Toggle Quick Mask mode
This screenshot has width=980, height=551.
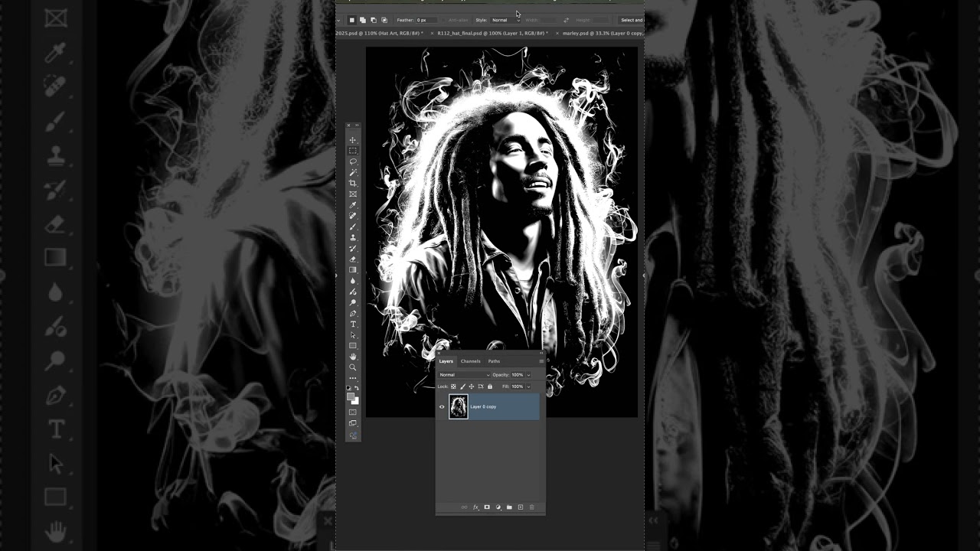[x=353, y=412]
